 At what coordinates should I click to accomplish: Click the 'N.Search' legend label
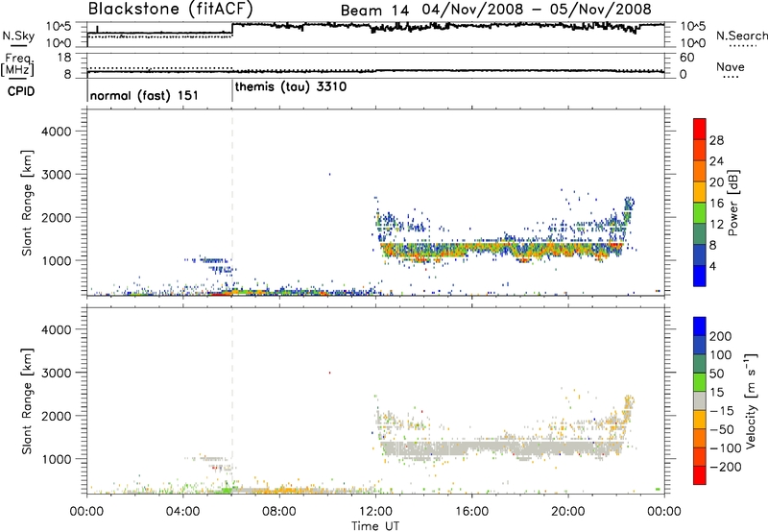point(741,36)
